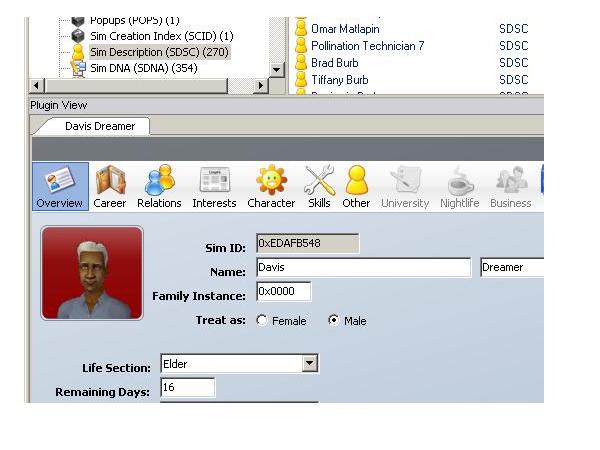Select Sim Description (SDSC) tree item
The height and width of the screenshot is (450, 600).
(159, 52)
